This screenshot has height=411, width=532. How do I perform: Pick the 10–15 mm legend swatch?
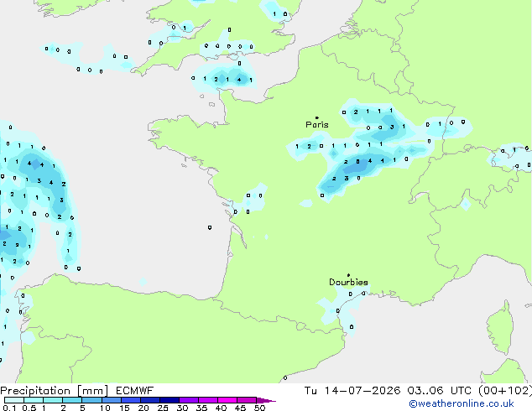(112, 400)
